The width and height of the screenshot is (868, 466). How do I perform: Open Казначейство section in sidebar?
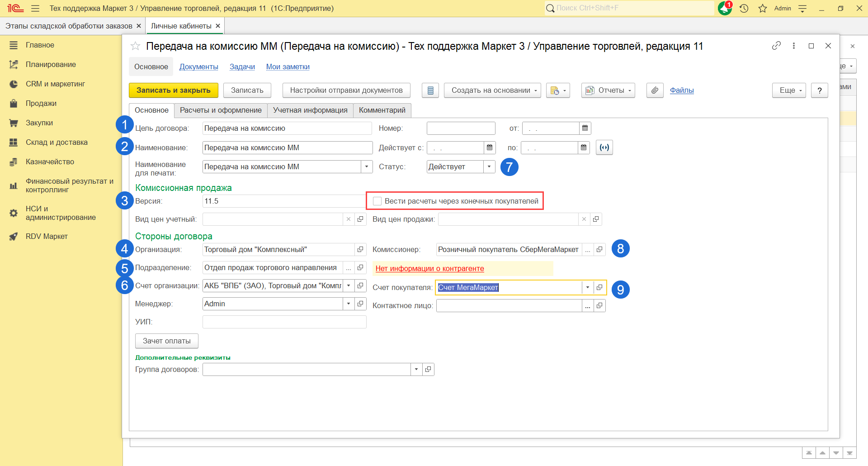point(50,162)
